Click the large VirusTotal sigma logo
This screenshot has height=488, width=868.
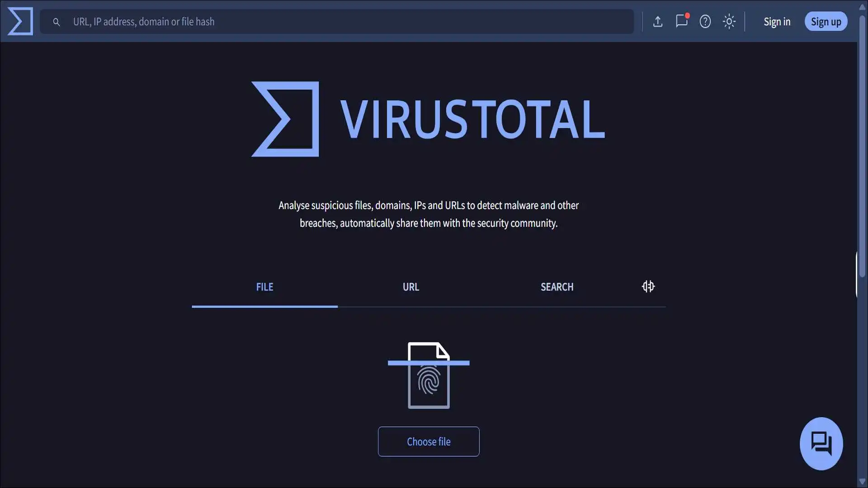pos(285,119)
